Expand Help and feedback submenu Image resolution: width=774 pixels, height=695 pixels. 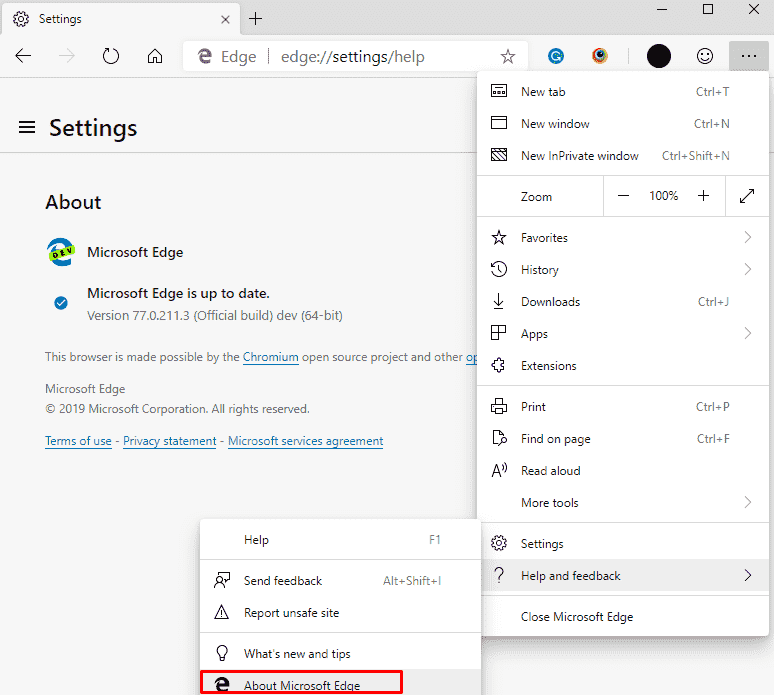[623, 576]
